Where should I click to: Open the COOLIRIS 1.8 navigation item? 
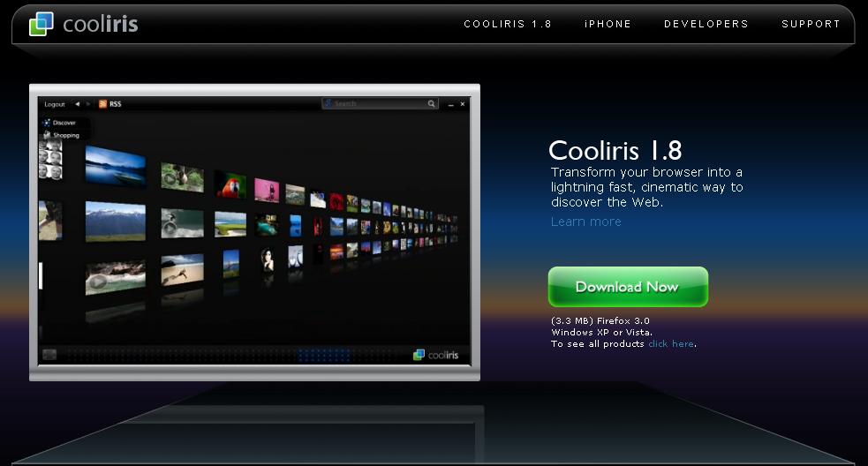508,24
